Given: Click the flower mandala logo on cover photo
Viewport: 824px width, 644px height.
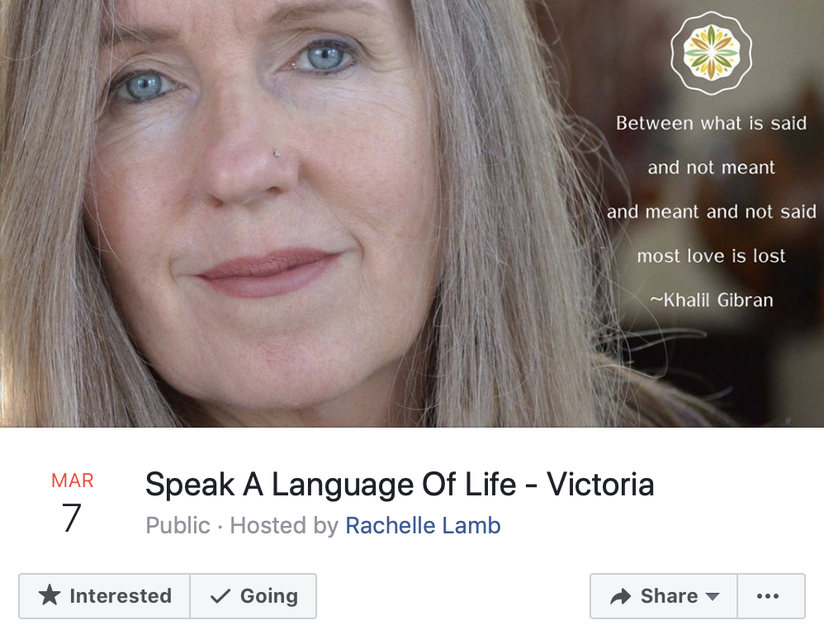Looking at the screenshot, I should click(711, 53).
